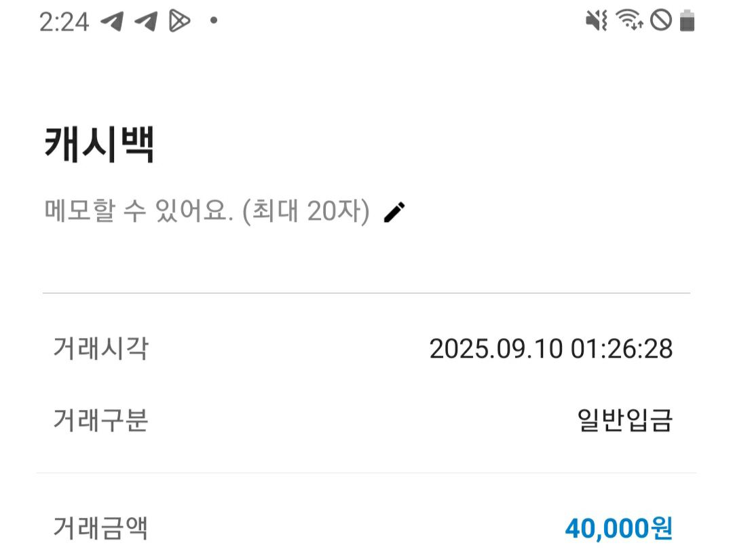Tap the 거래금액 label

point(100,528)
